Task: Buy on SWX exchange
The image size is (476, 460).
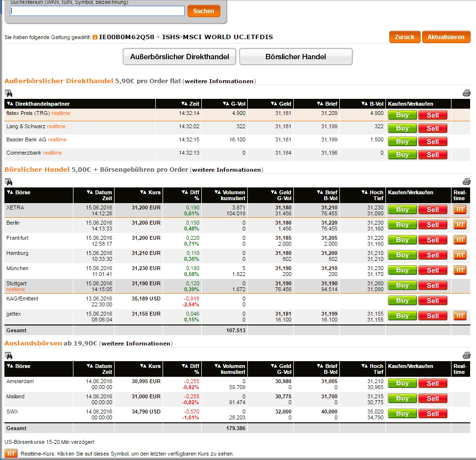Action: click(x=402, y=414)
